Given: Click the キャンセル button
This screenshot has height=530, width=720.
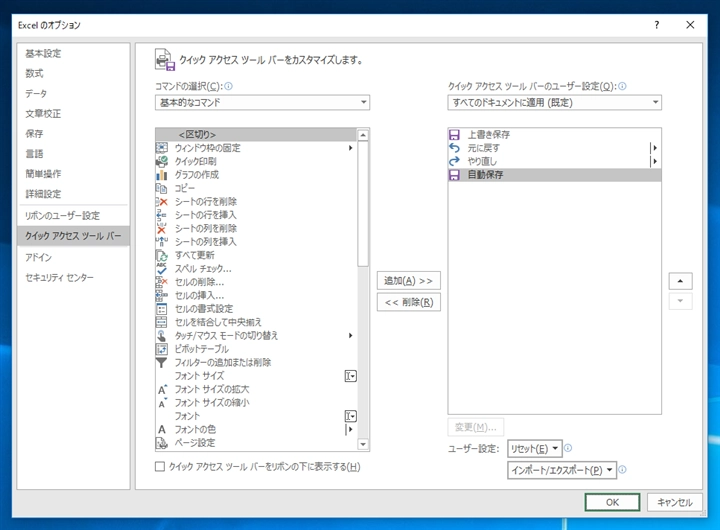Looking at the screenshot, I should [675, 502].
